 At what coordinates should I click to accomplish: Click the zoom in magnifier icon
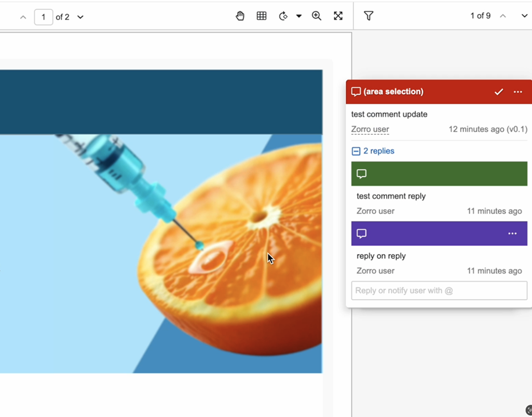tap(317, 16)
